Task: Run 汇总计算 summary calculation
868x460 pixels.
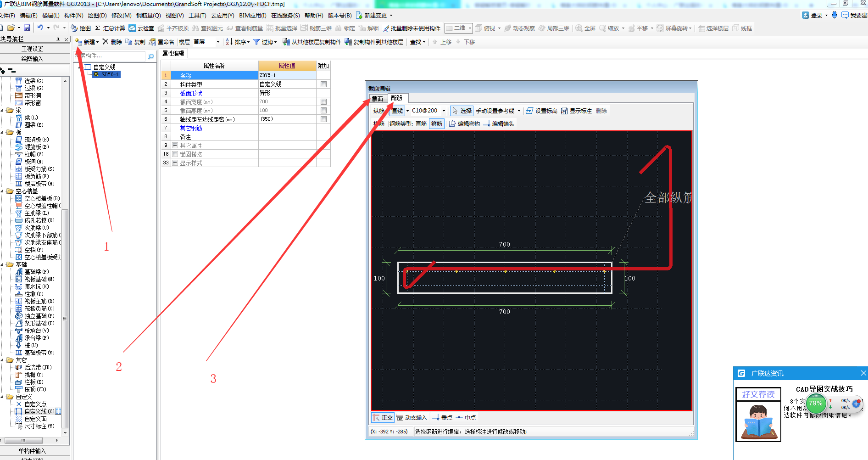Action: click(110, 28)
